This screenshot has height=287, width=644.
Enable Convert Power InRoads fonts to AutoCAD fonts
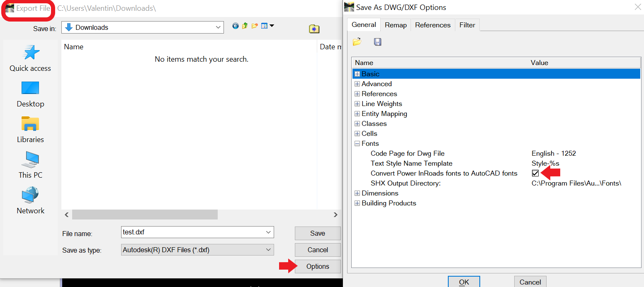tap(535, 173)
